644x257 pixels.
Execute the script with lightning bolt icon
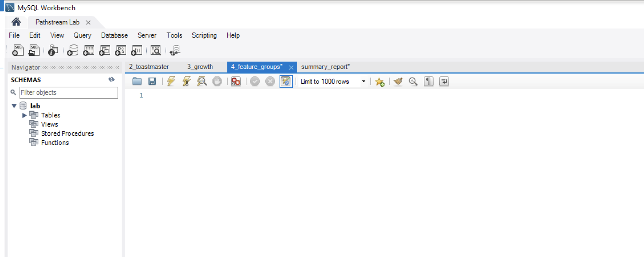(171, 81)
